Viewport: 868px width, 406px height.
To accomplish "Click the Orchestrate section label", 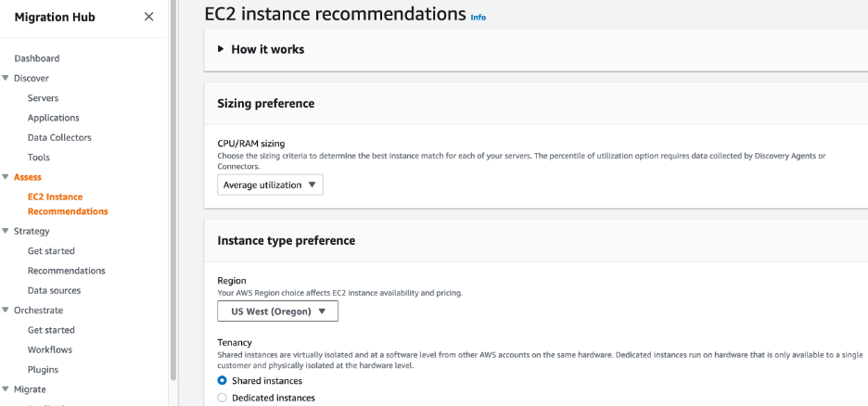I will (x=39, y=310).
